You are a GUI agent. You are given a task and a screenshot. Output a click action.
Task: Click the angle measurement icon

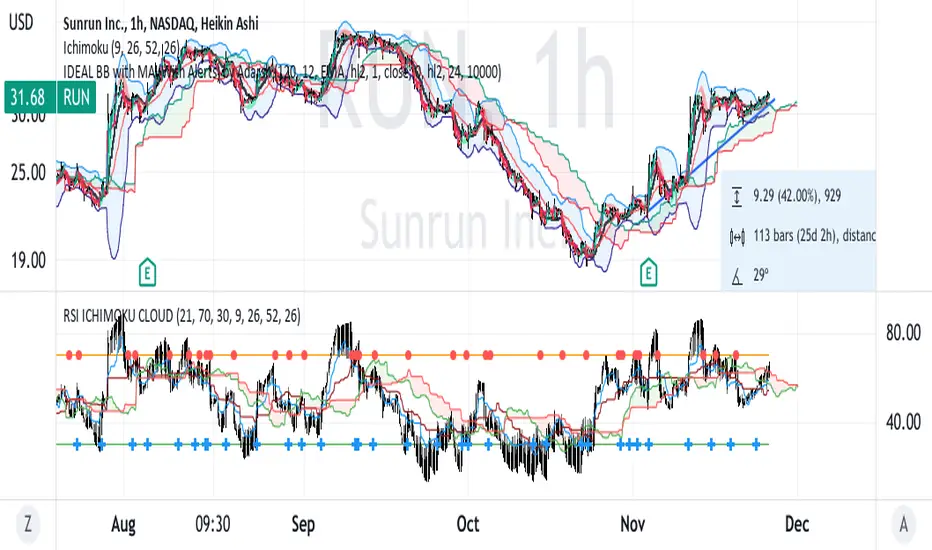[736, 276]
